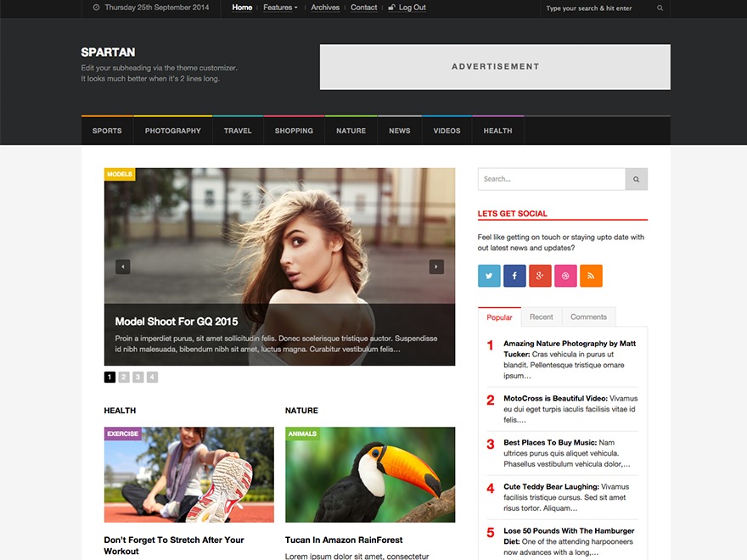747x560 pixels.
Task: Click the clock icon beside the date
Action: (x=96, y=8)
